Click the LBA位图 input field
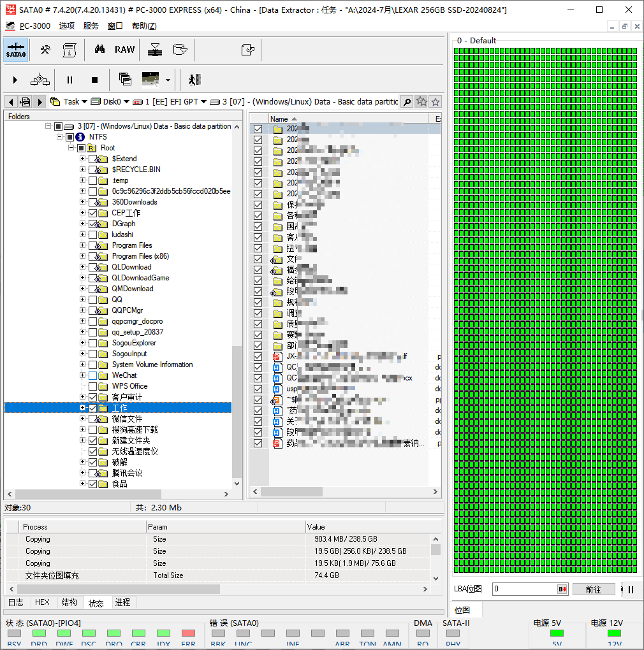Screen dimensions: 644x650 click(524, 589)
